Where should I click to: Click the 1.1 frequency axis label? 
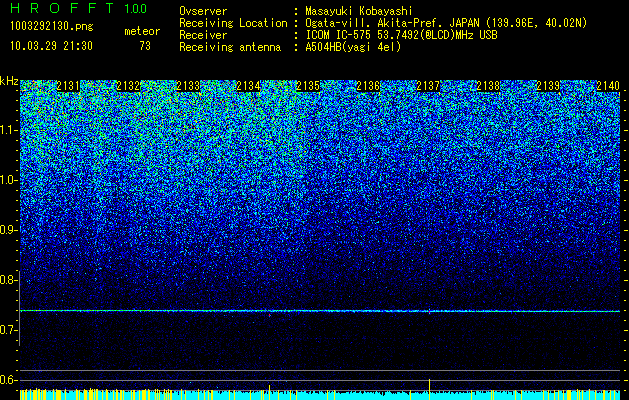pos(8,130)
